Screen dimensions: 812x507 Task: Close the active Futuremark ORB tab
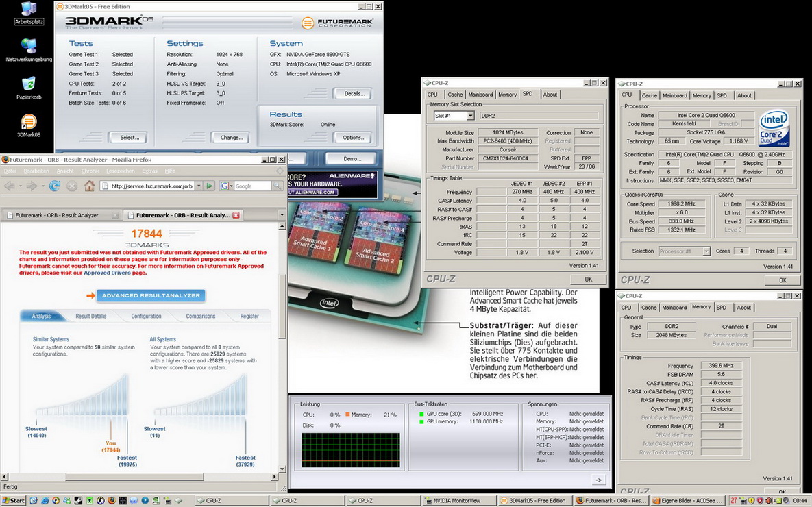pyautogui.click(x=236, y=215)
